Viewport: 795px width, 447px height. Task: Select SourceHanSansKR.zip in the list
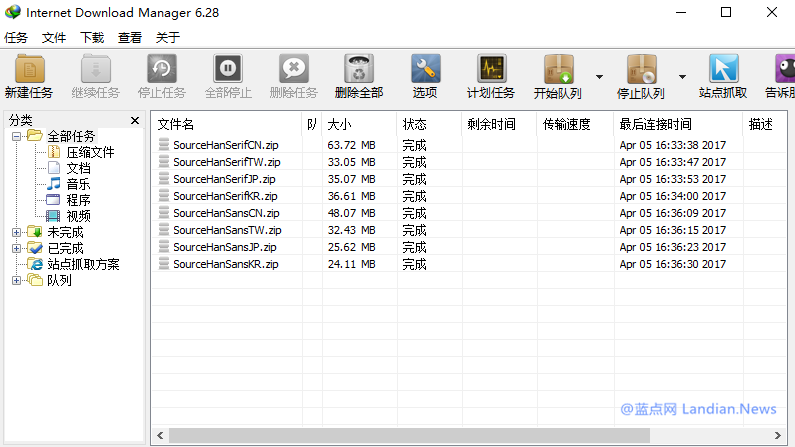[226, 264]
